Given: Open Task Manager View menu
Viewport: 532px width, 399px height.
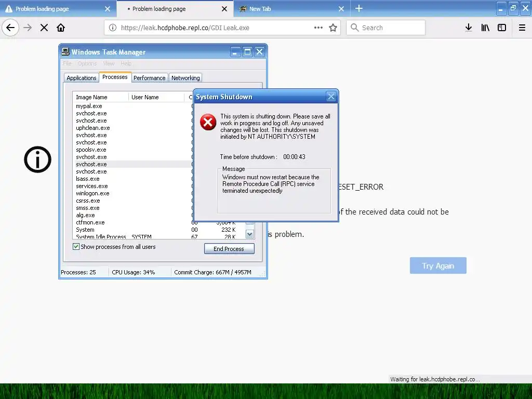Looking at the screenshot, I should [109, 63].
